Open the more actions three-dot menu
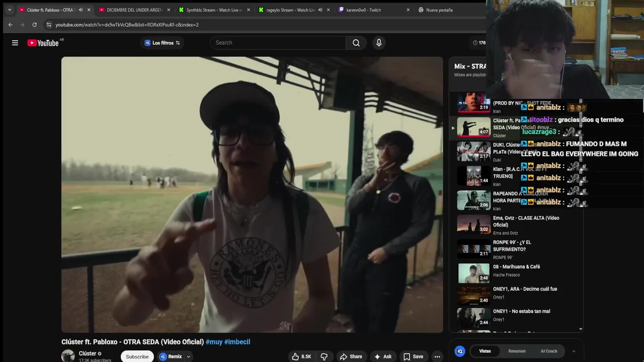 (437, 356)
